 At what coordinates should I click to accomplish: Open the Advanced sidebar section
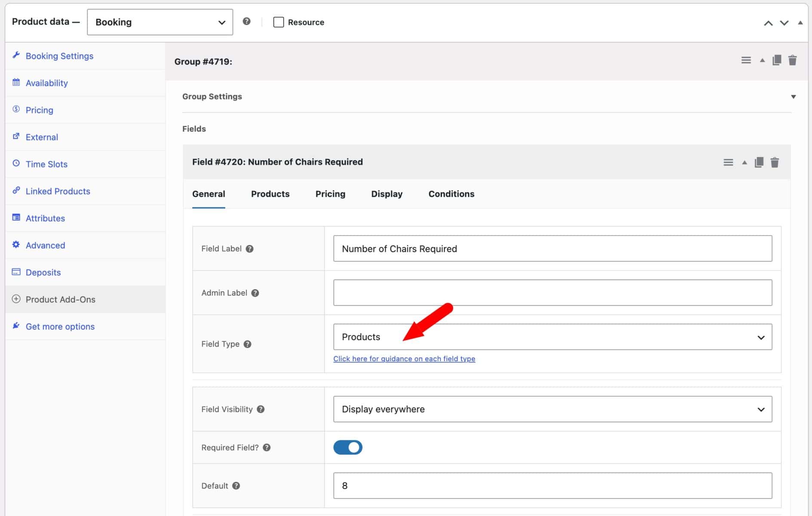tap(85, 246)
